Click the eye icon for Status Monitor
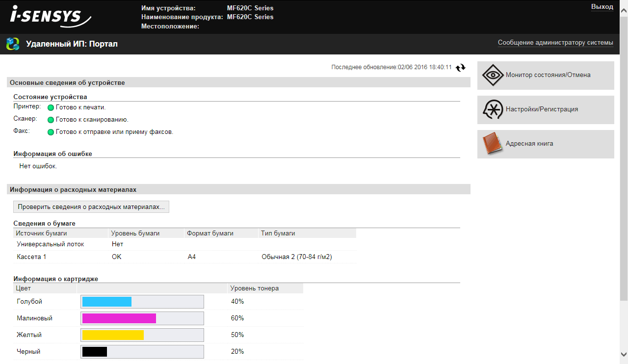Screen dimensions: 628x364 pos(493,75)
